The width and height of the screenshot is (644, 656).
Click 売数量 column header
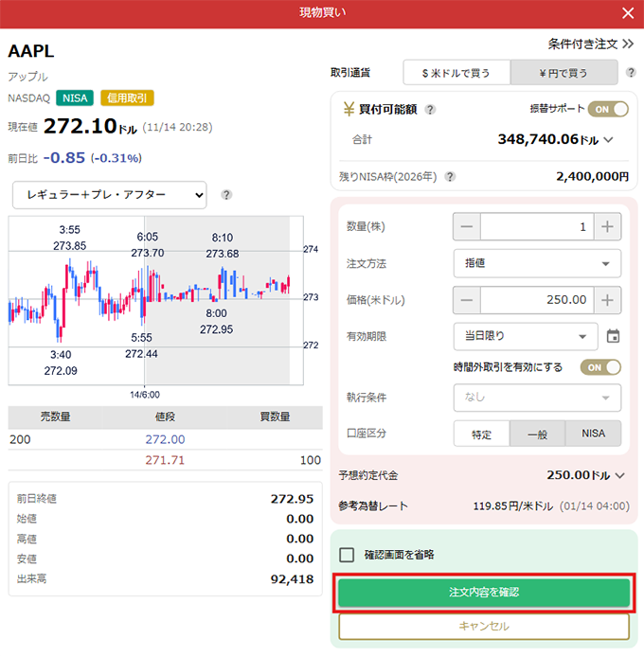pyautogui.click(x=55, y=417)
